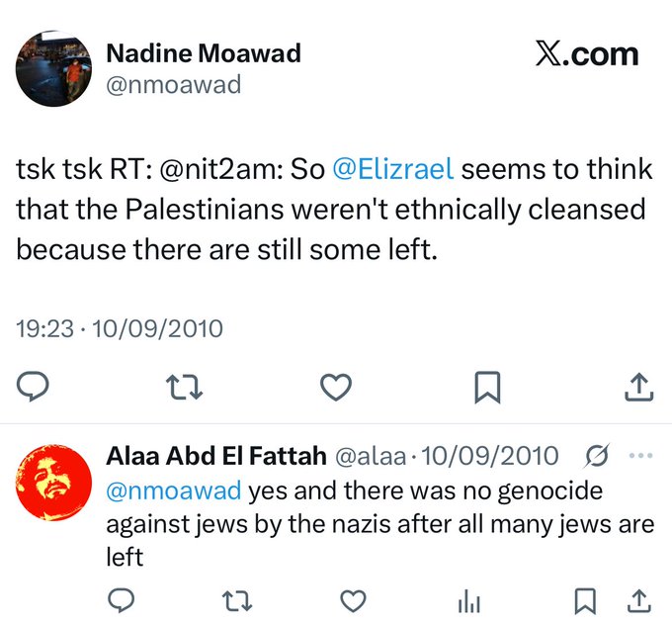
Task: Open more options menu on Alaa's reply
Action: (x=640, y=457)
